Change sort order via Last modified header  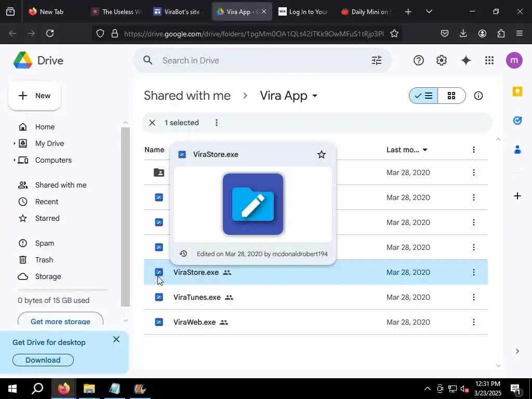406,150
